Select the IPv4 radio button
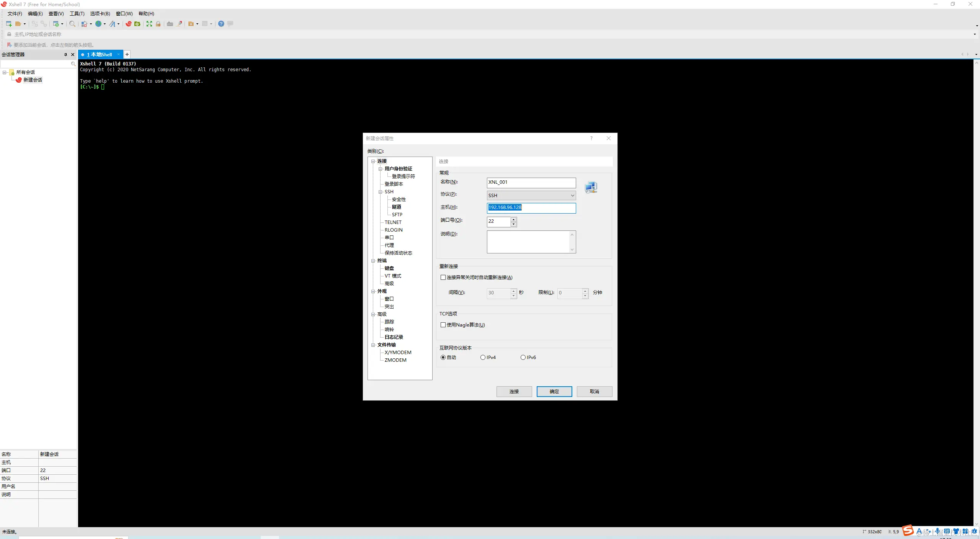This screenshot has height=539, width=980. coord(483,357)
